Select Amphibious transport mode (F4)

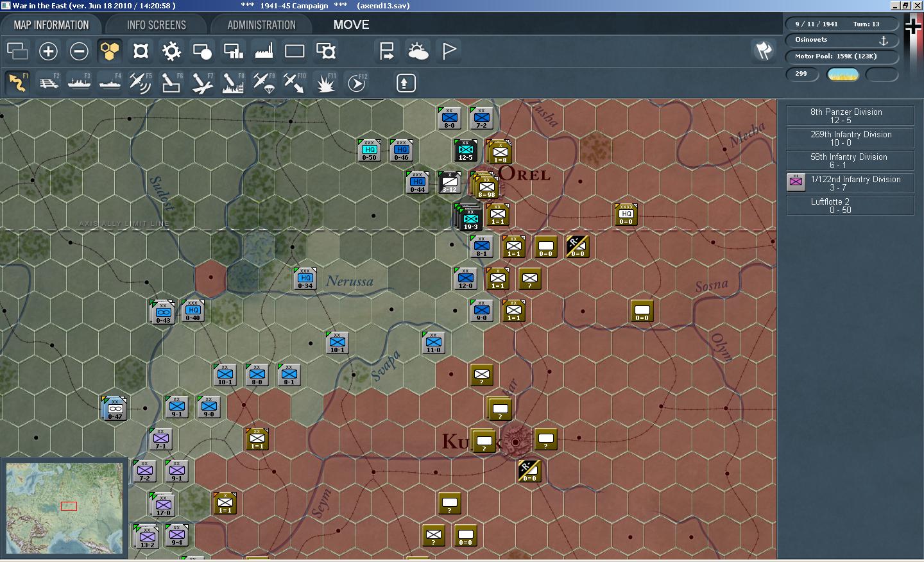[x=110, y=83]
